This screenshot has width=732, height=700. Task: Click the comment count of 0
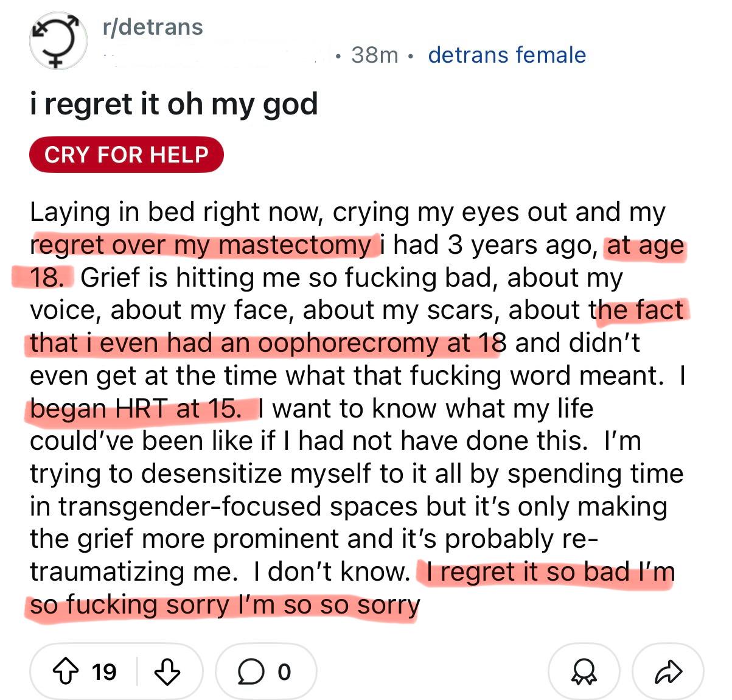point(284,671)
